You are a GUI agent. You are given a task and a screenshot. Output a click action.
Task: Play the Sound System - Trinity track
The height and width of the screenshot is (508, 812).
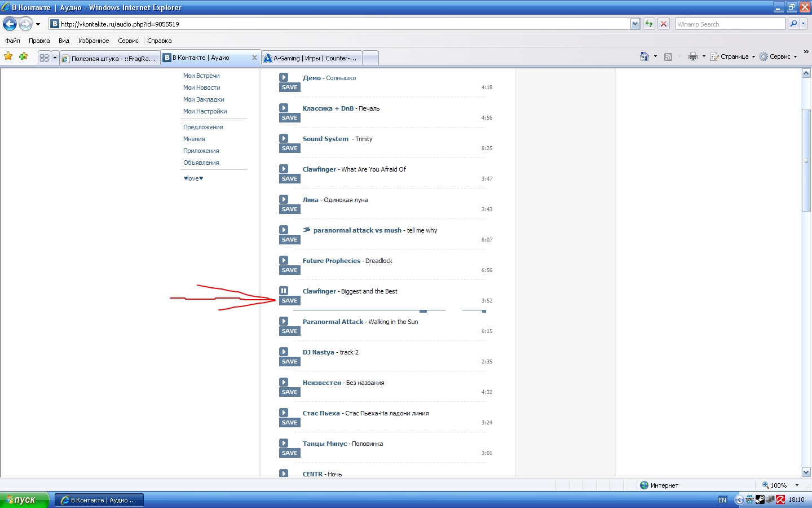[284, 138]
